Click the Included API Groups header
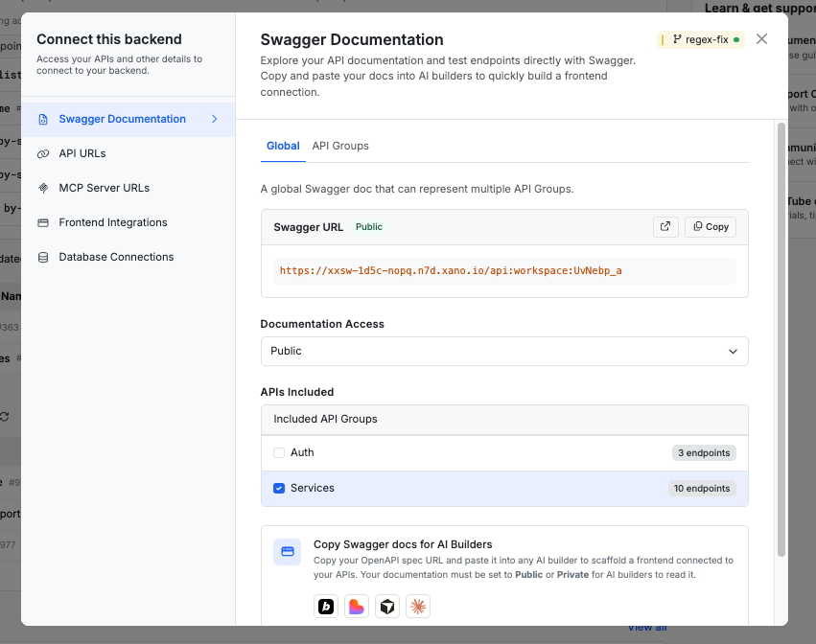Viewport: 816px width, 644px height. pos(504,420)
